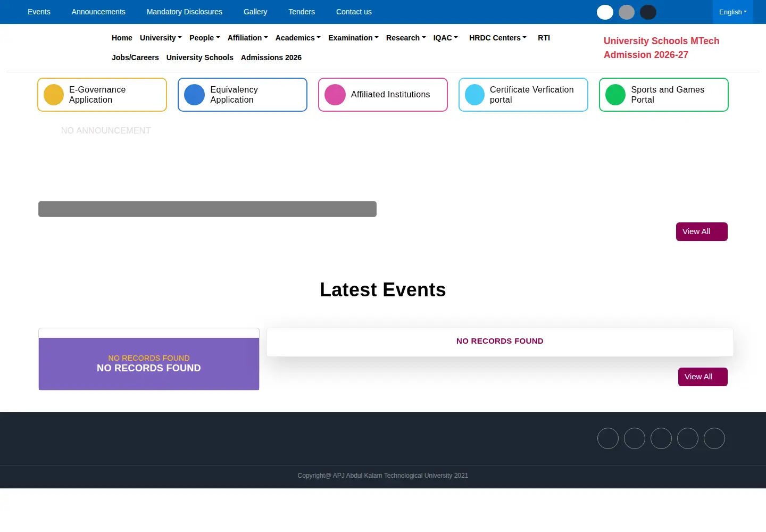766x532 pixels.
Task: Click the blue Equivalency Application icon
Action: coord(194,95)
